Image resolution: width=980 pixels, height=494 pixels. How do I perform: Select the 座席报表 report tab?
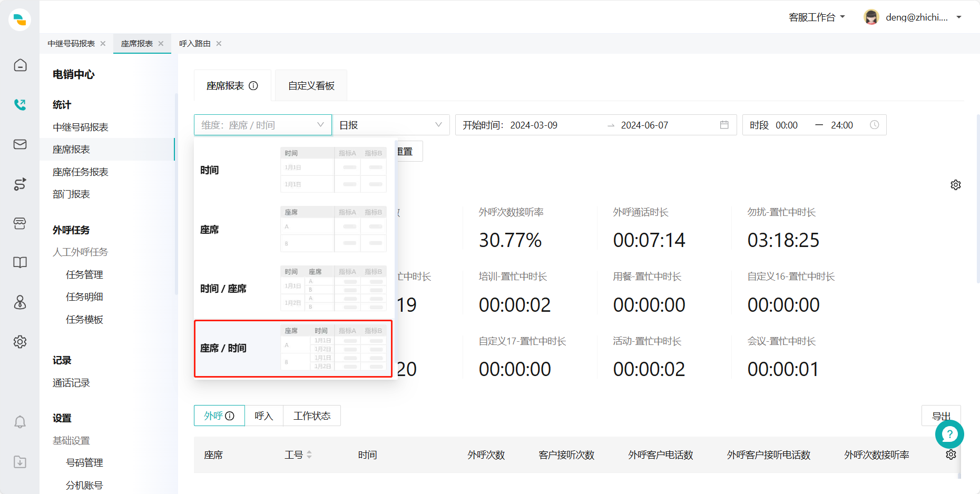click(x=232, y=86)
